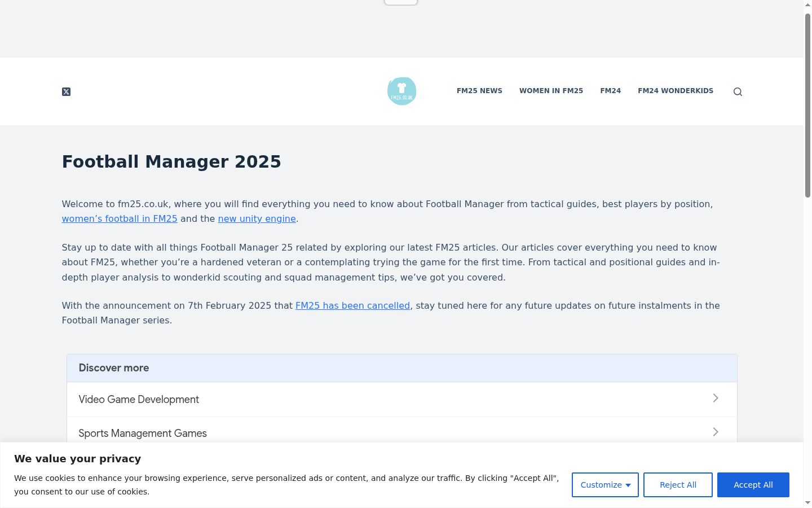812x508 pixels.
Task: Expand the Sports Management Games chevron
Action: point(716,432)
